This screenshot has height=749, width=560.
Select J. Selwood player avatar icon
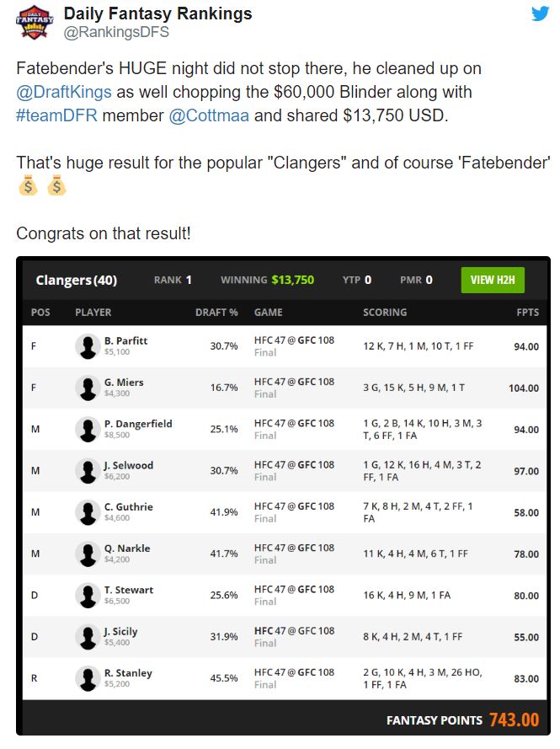point(88,470)
